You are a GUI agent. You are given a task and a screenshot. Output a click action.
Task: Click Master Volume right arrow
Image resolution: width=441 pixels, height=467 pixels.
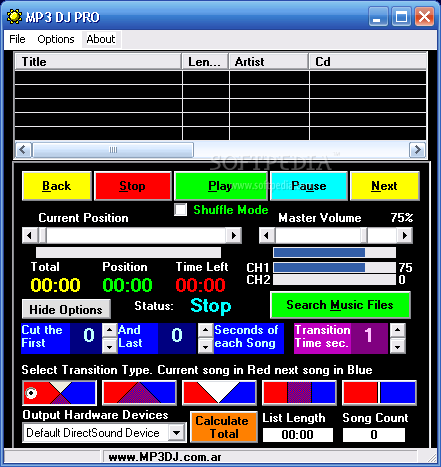click(x=405, y=236)
